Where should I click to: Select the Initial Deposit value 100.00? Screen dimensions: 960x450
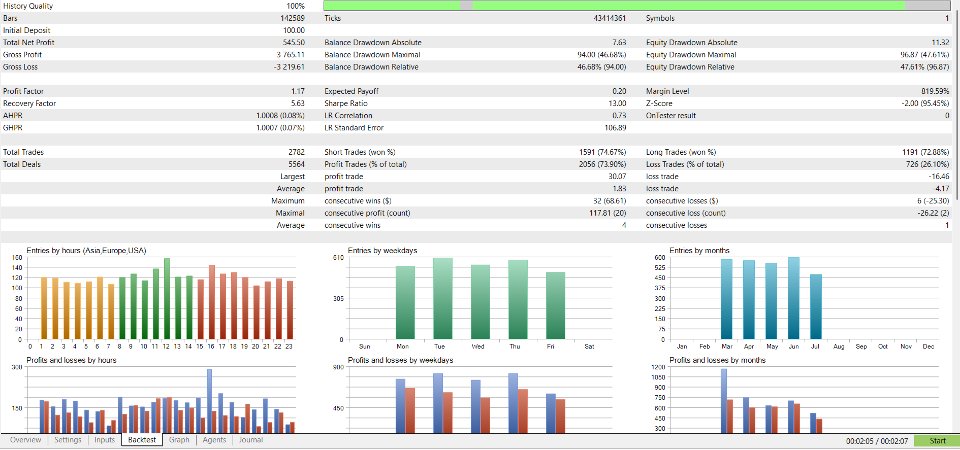pos(294,30)
